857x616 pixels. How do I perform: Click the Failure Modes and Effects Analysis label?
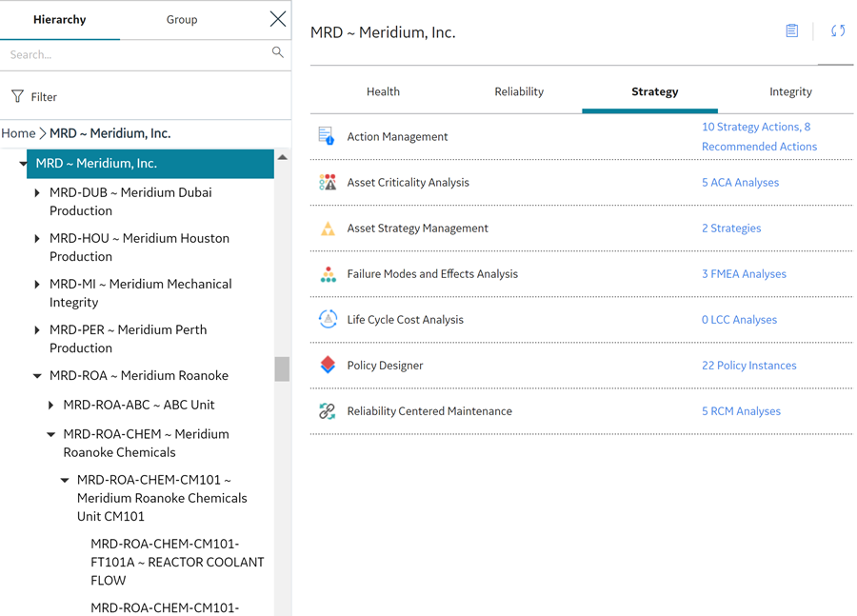pos(432,274)
